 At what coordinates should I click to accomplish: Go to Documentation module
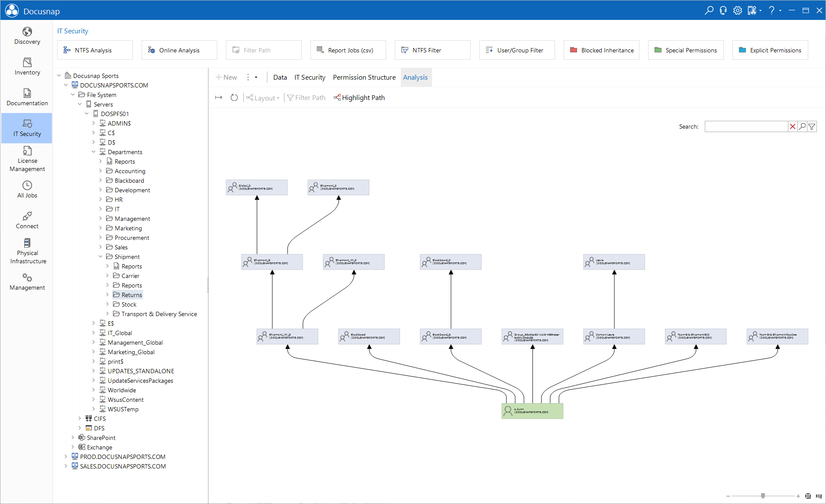(x=27, y=97)
